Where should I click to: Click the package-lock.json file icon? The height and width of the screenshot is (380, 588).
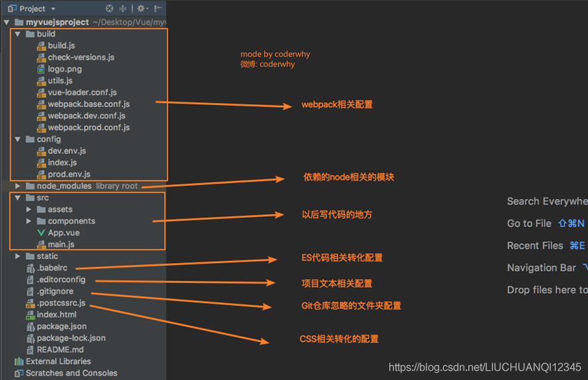[31, 338]
